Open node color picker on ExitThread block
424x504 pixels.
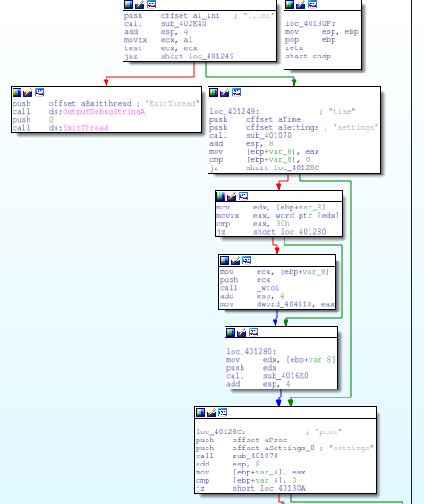17,92
